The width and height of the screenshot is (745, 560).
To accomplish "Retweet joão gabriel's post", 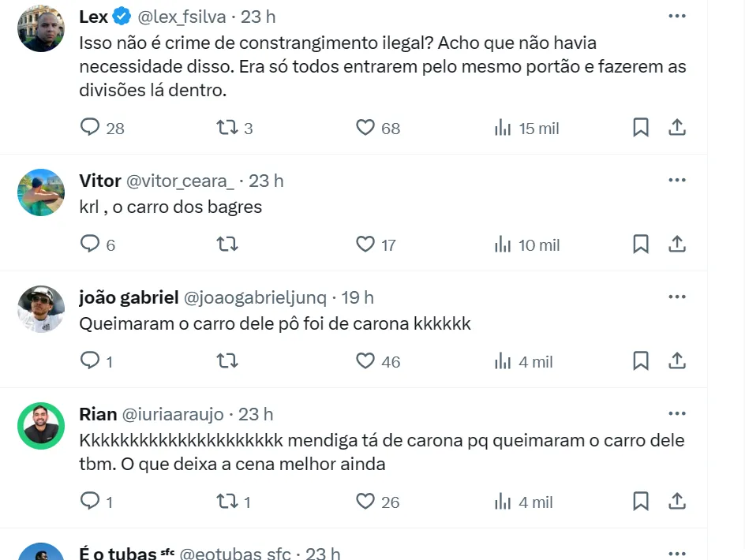I will tap(227, 360).
